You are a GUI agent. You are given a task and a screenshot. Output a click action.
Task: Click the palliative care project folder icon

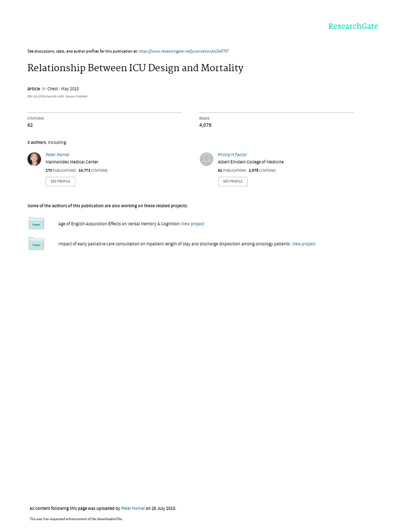click(x=36, y=244)
